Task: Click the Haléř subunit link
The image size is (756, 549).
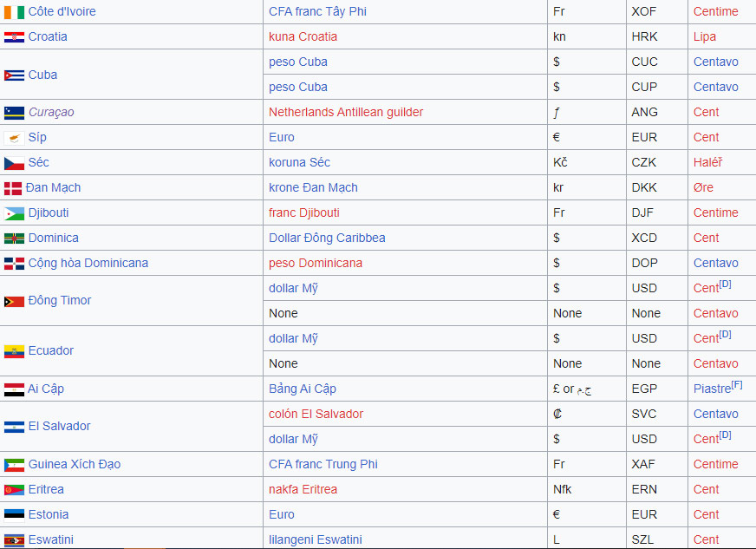Action: click(707, 162)
